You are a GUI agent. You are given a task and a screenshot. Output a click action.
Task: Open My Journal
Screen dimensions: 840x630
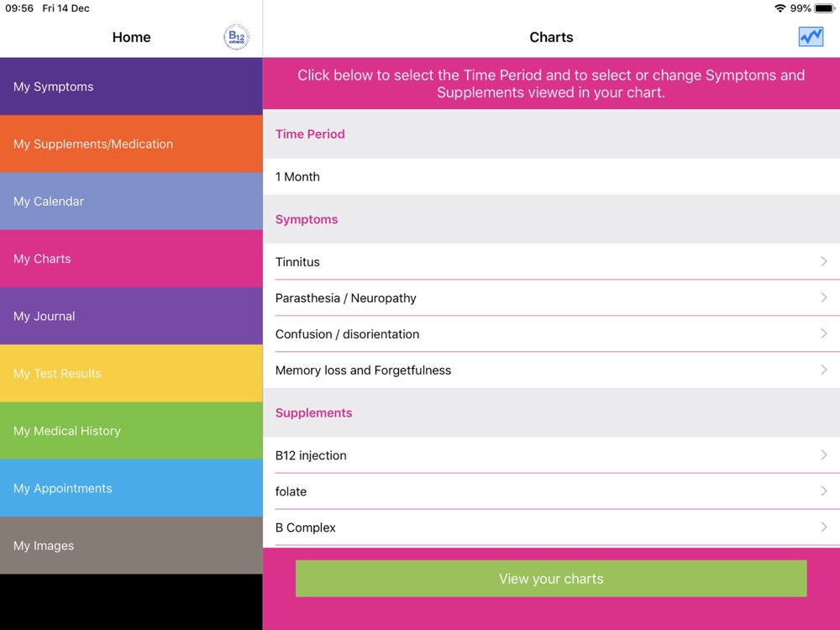click(x=131, y=316)
